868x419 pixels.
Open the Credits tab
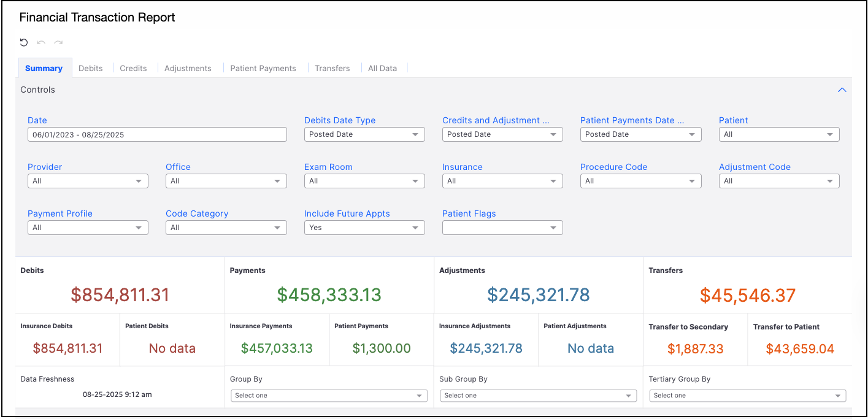coord(133,68)
